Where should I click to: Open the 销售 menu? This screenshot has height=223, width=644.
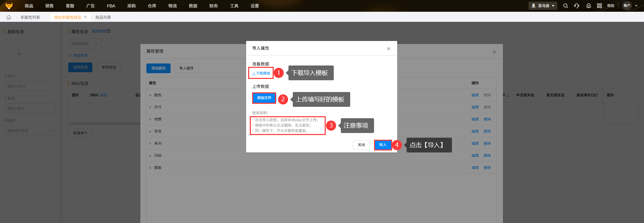pos(49,6)
